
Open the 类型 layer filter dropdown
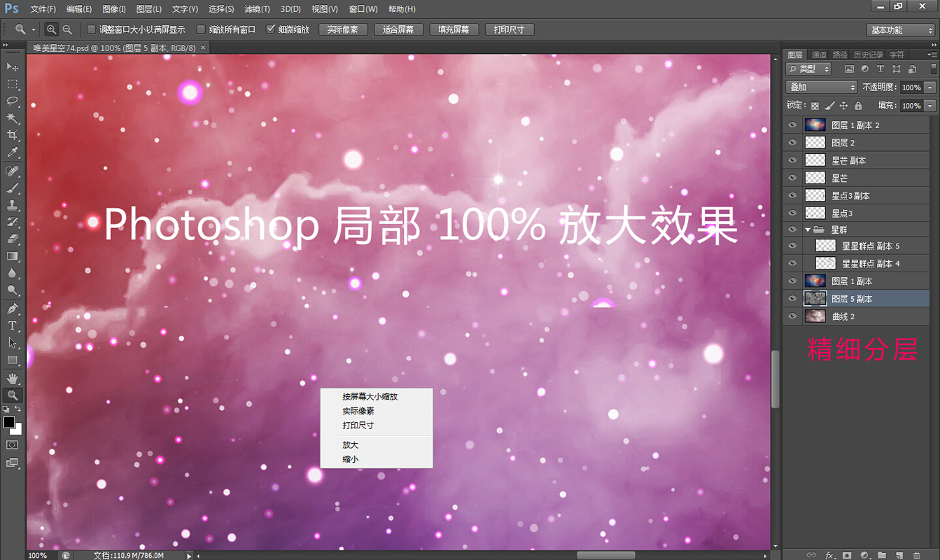coord(808,69)
